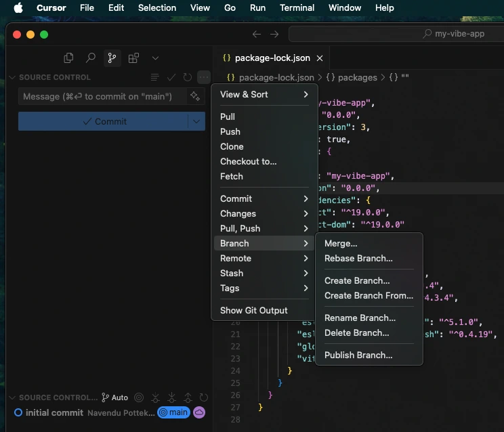Choose Publish Branch... option
The width and height of the screenshot is (504, 432).
(369, 355)
